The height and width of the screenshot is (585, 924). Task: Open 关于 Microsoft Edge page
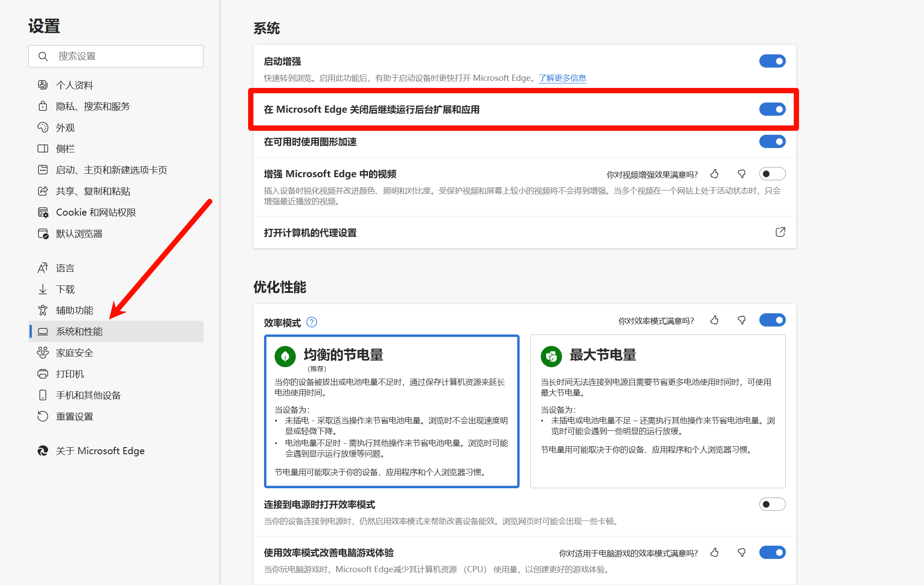tap(116, 451)
